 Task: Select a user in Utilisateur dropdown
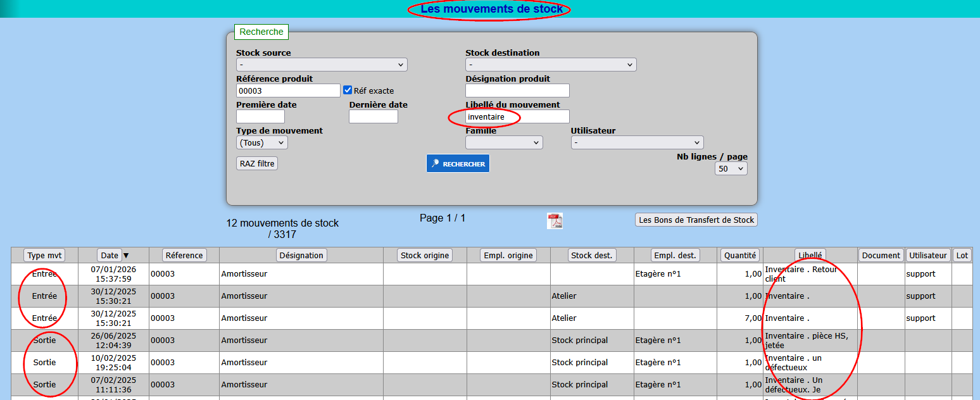637,142
